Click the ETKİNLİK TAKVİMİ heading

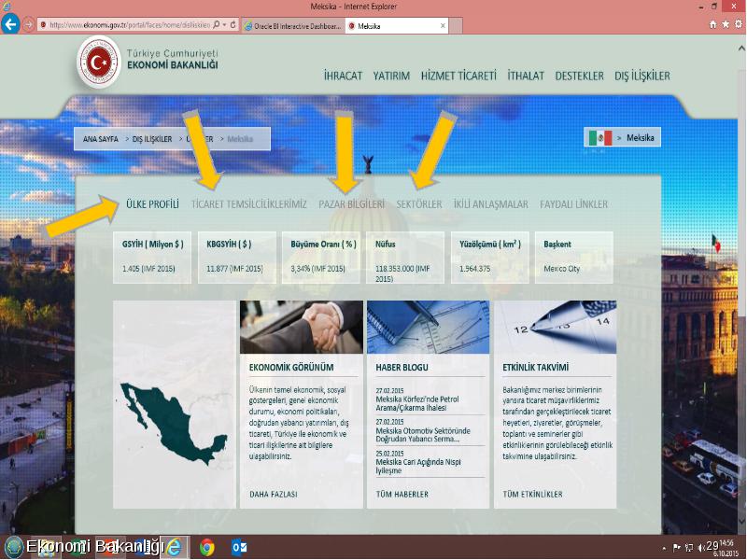pyautogui.click(x=535, y=368)
